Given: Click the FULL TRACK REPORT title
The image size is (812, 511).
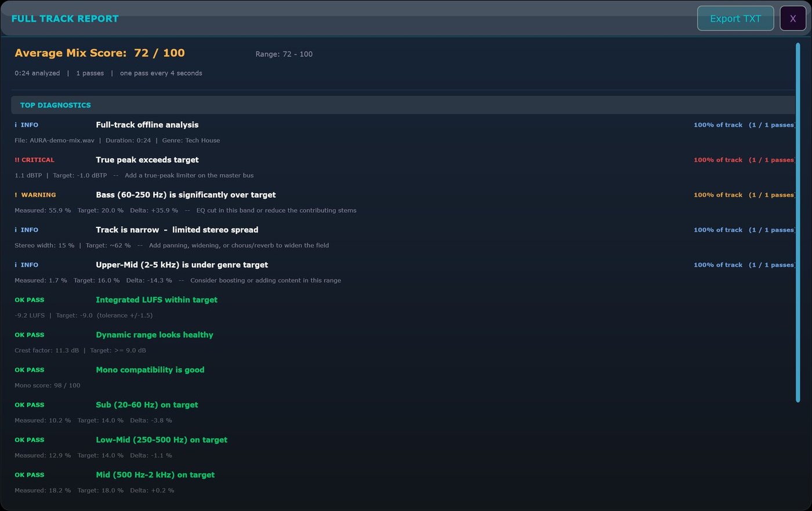Looking at the screenshot, I should [x=65, y=19].
